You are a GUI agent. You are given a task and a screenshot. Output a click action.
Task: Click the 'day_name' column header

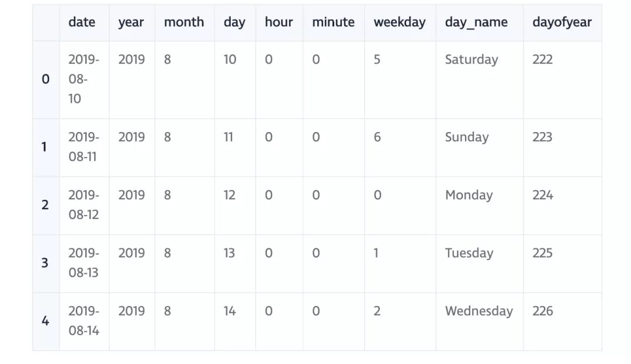click(x=476, y=22)
